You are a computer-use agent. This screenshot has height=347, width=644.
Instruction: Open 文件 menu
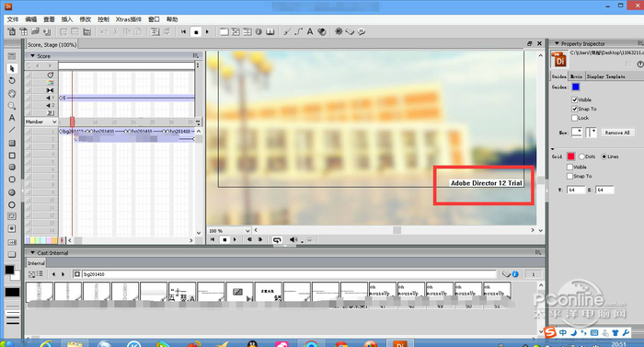point(13,19)
